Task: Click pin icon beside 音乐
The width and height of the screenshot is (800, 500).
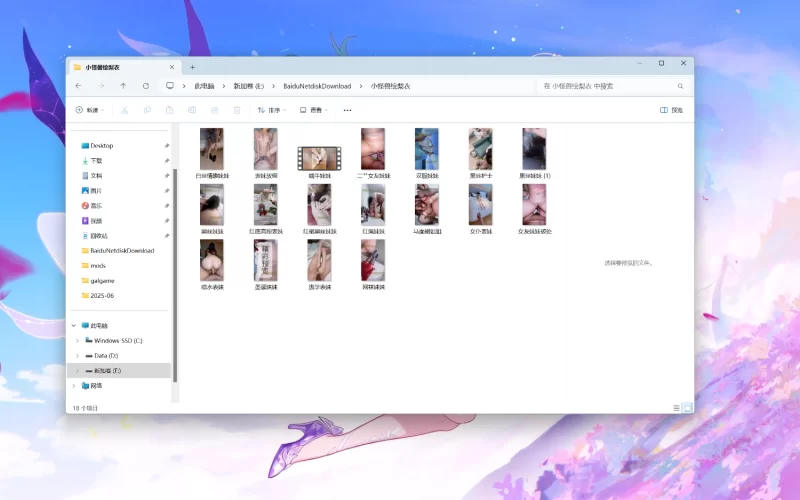Action: 166,206
